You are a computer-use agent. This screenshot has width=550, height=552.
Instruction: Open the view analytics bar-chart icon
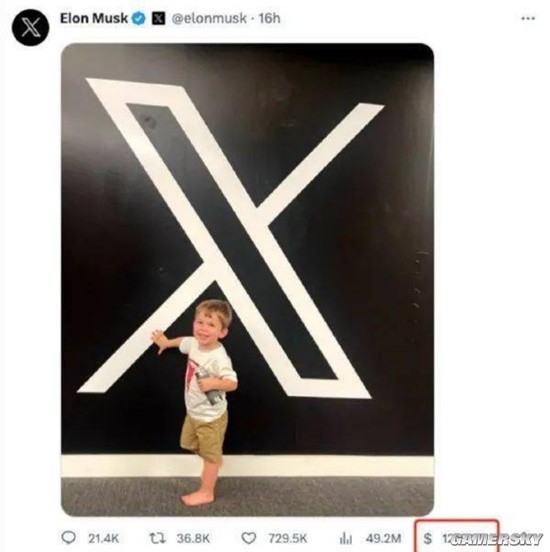tap(346, 538)
